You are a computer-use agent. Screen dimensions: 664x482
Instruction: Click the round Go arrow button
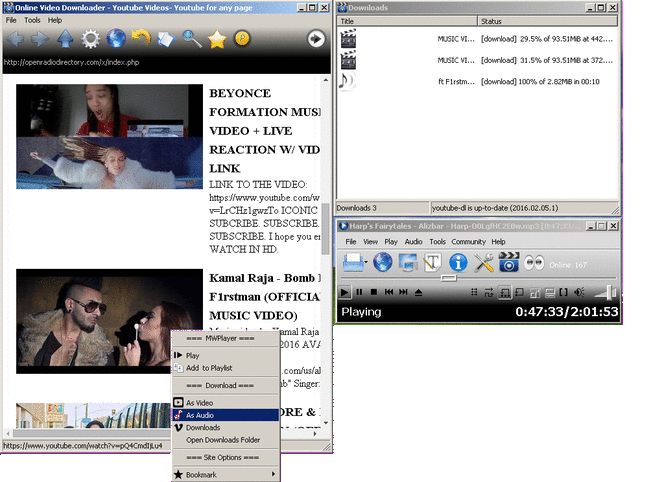pyautogui.click(x=316, y=39)
